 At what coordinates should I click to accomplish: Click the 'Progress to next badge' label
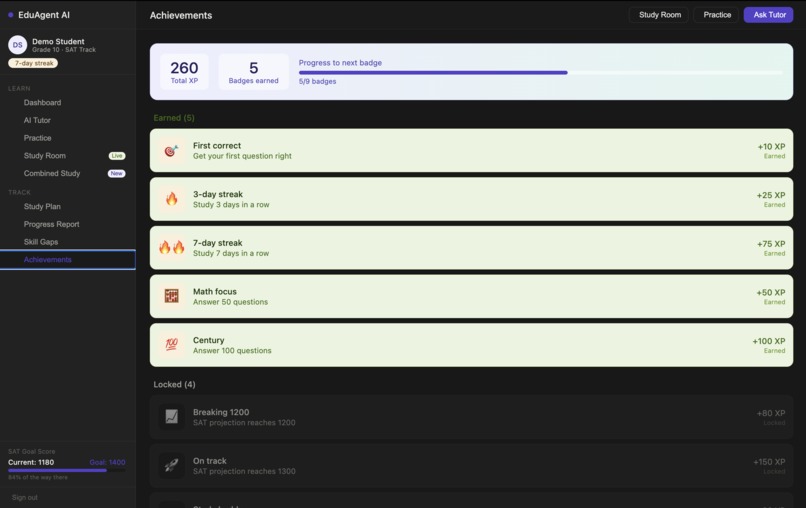[x=340, y=63]
